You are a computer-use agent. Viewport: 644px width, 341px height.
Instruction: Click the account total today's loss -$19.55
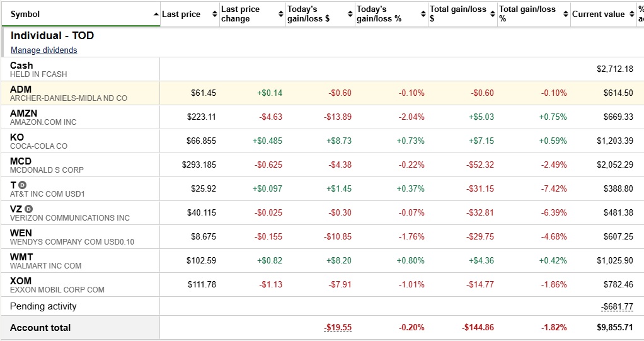coord(338,328)
